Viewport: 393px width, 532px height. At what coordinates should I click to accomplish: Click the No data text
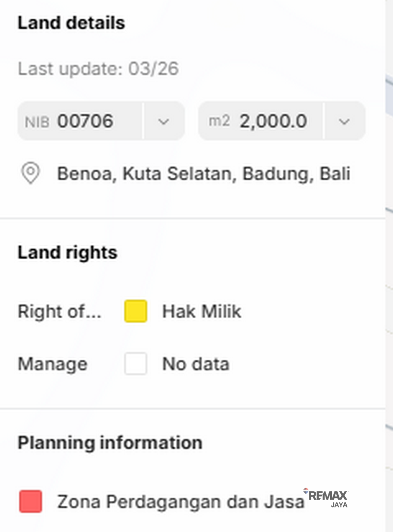pos(196,364)
